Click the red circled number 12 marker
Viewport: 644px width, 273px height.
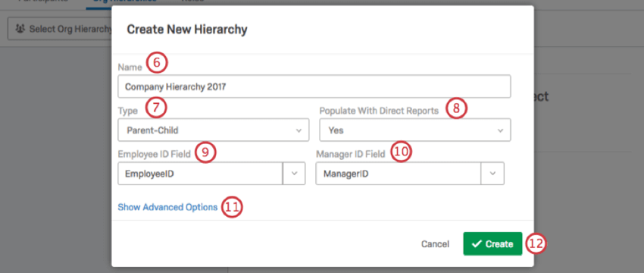coord(536,243)
